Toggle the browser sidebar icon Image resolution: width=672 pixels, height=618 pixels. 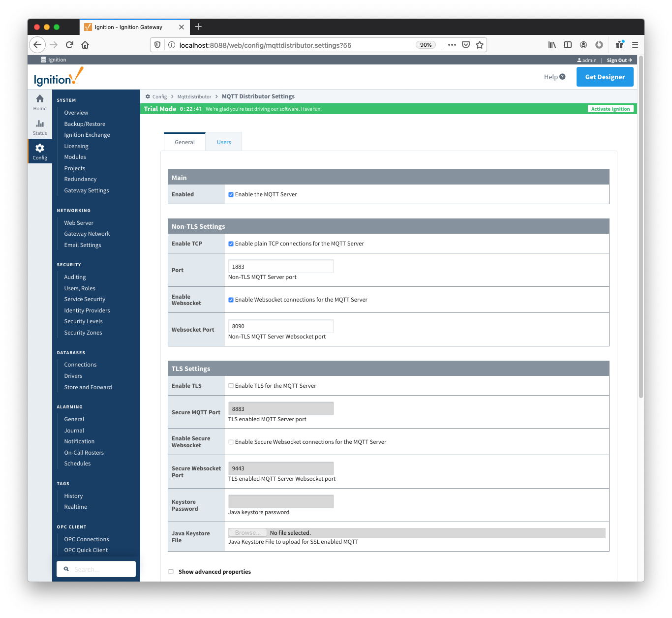pyautogui.click(x=568, y=45)
